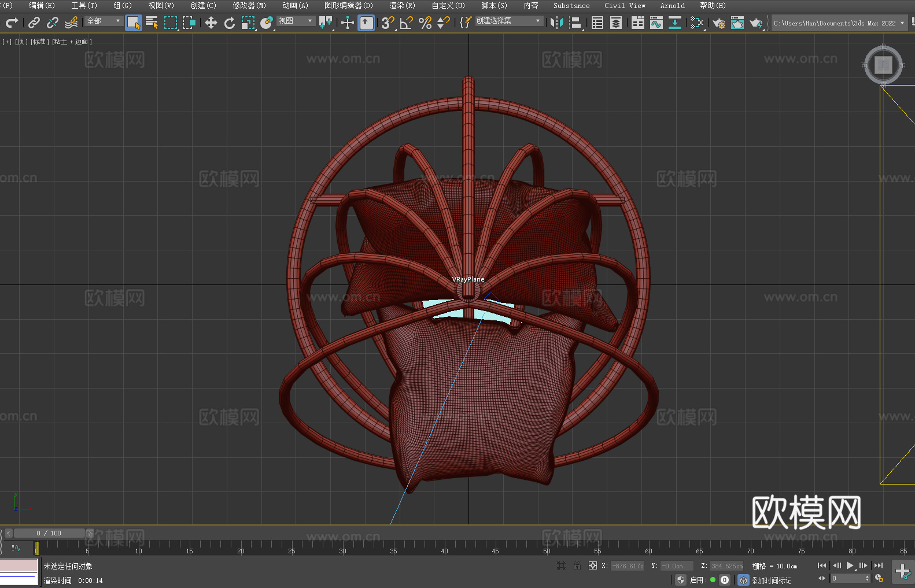The width and height of the screenshot is (915, 588).
Task: Click the Z coordinate input field
Action: click(726, 566)
